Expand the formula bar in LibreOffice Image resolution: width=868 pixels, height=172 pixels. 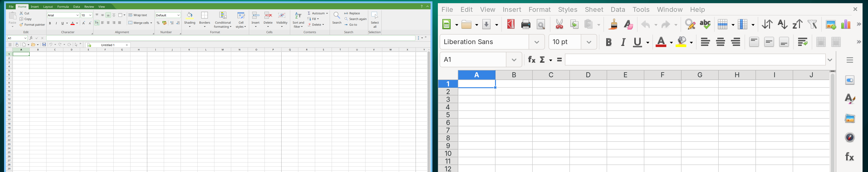(x=830, y=60)
